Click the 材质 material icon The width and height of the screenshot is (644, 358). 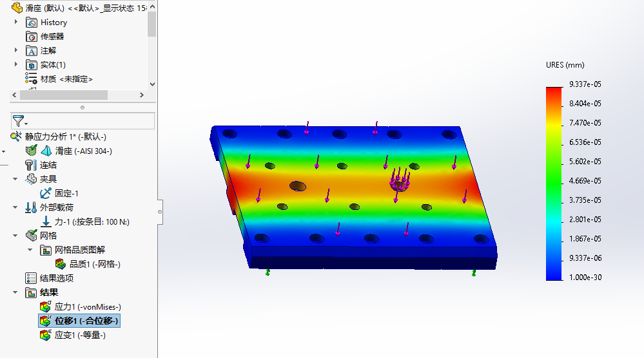31,79
